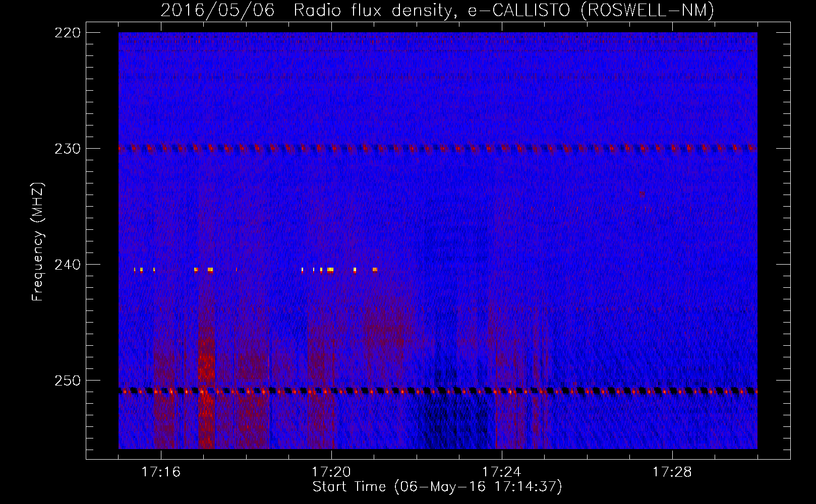This screenshot has height=504, width=816.
Task: Click the 250 frequency tick label
Action: pos(68,381)
